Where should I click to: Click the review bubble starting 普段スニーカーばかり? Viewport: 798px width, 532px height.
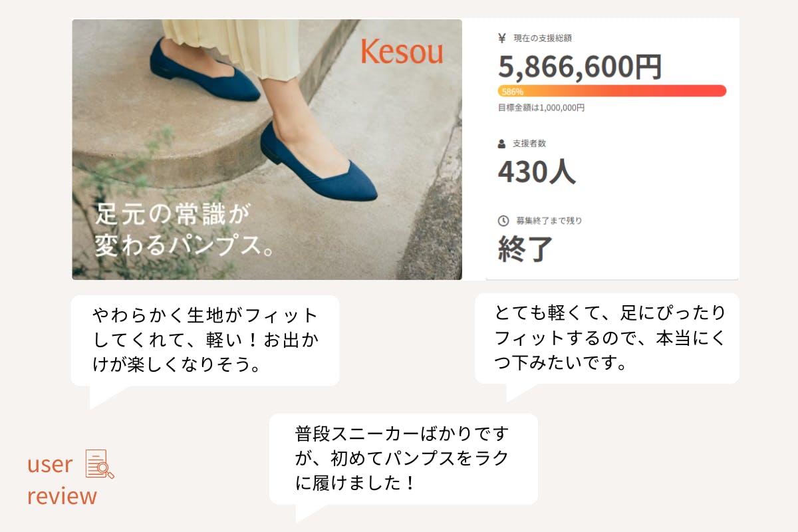click(x=403, y=459)
